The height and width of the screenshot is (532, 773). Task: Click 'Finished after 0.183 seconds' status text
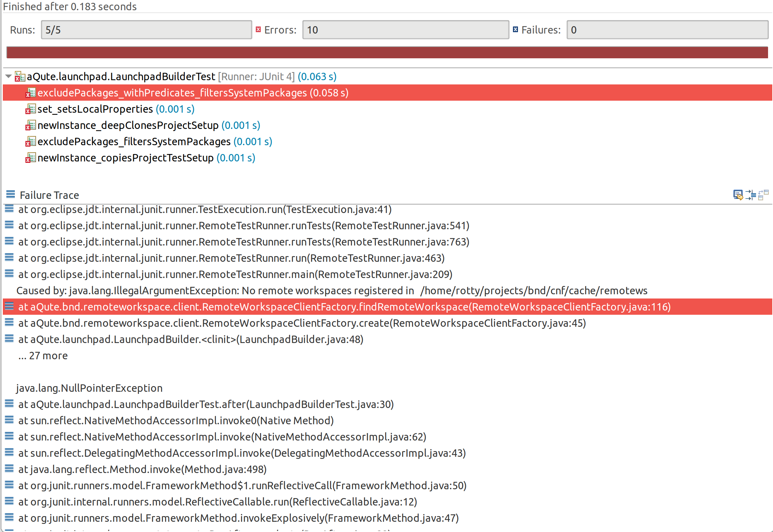[70, 6]
